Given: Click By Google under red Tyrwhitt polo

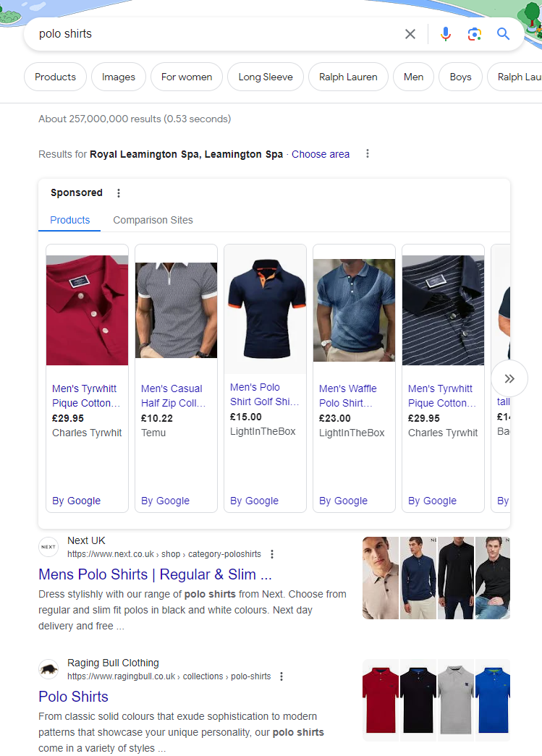Looking at the screenshot, I should (x=76, y=501).
